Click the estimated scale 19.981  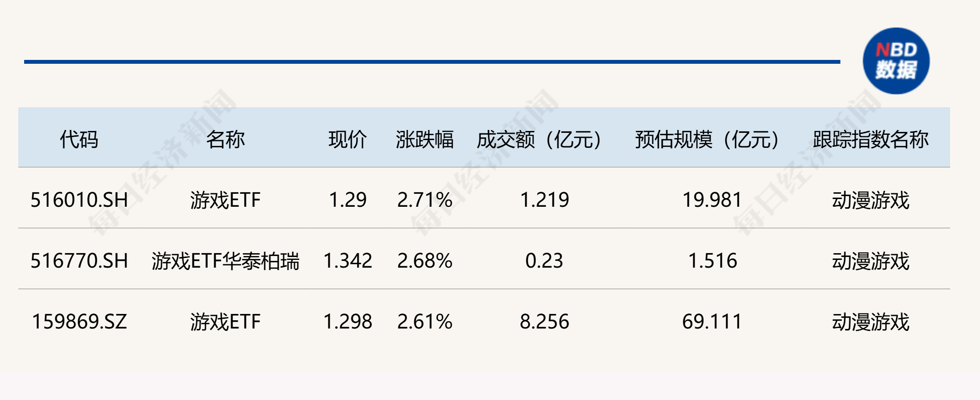pyautogui.click(x=713, y=200)
